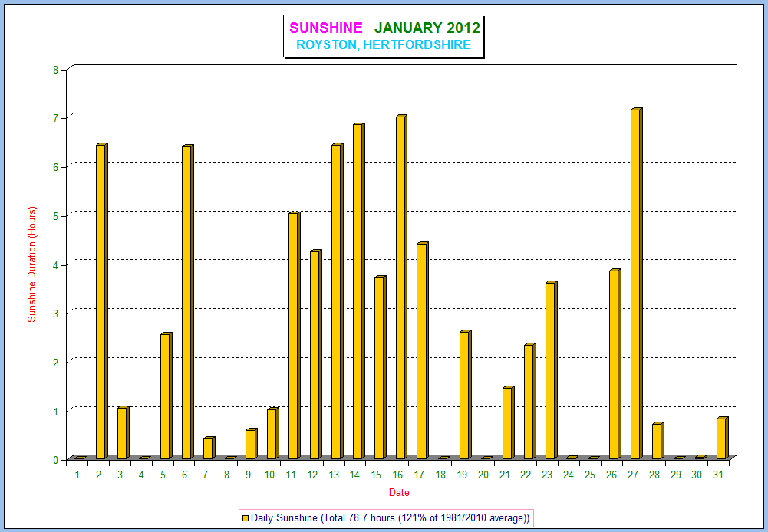Select the bar for date 2
This screenshot has height=532, width=768.
[x=101, y=301]
